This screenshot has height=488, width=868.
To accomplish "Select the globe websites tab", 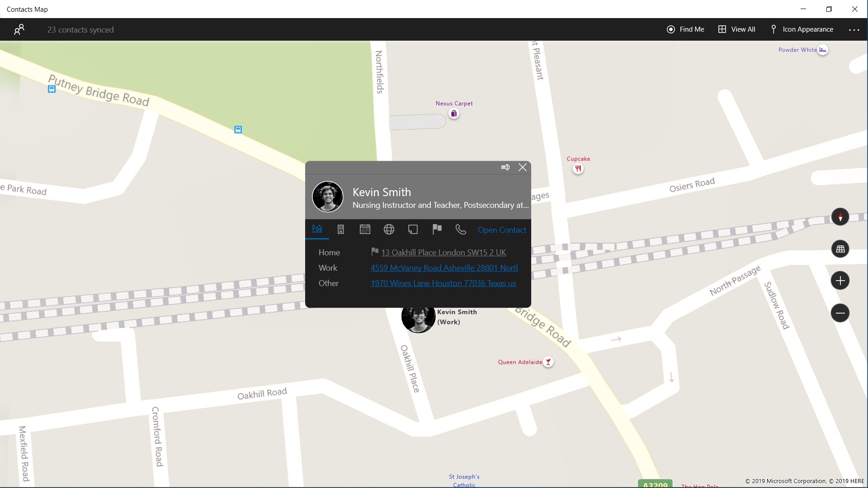I will [389, 230].
